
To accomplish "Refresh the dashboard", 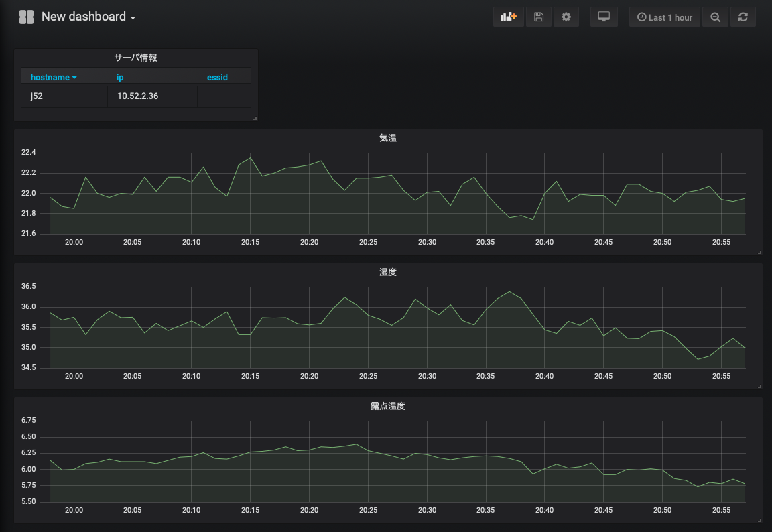I will (x=743, y=17).
